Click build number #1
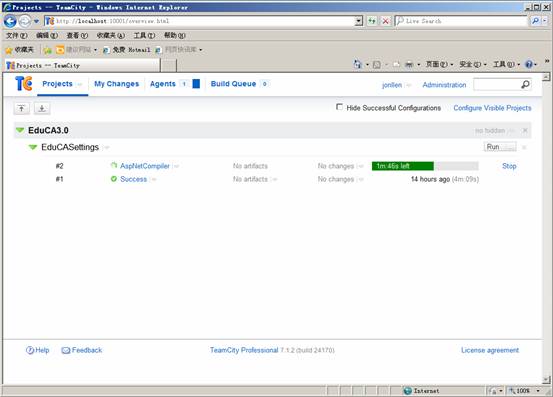The image size is (553, 397). [60, 179]
